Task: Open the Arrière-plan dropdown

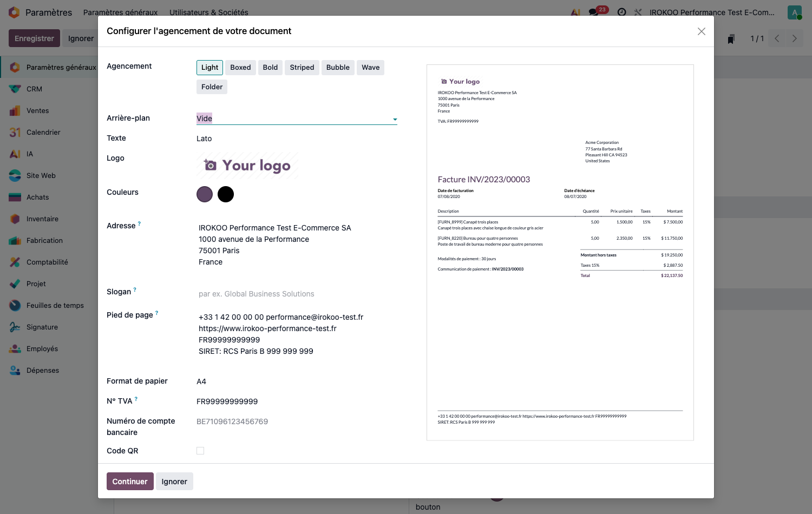Action: coord(297,118)
